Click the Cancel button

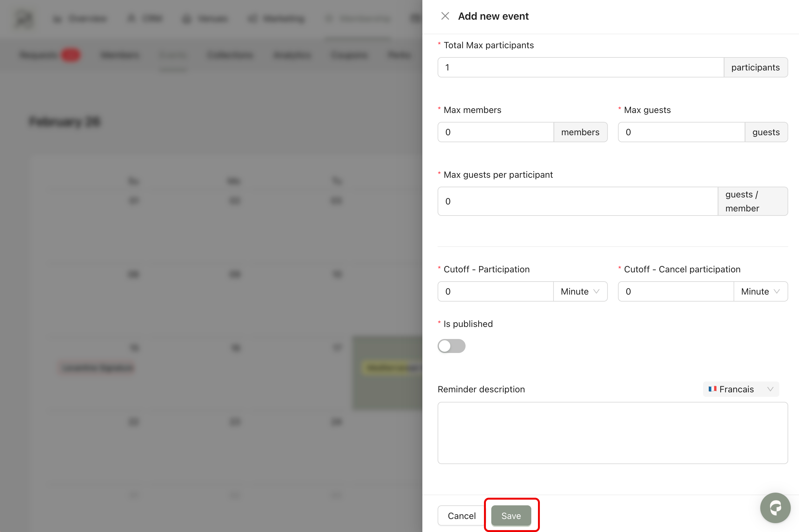461,515
